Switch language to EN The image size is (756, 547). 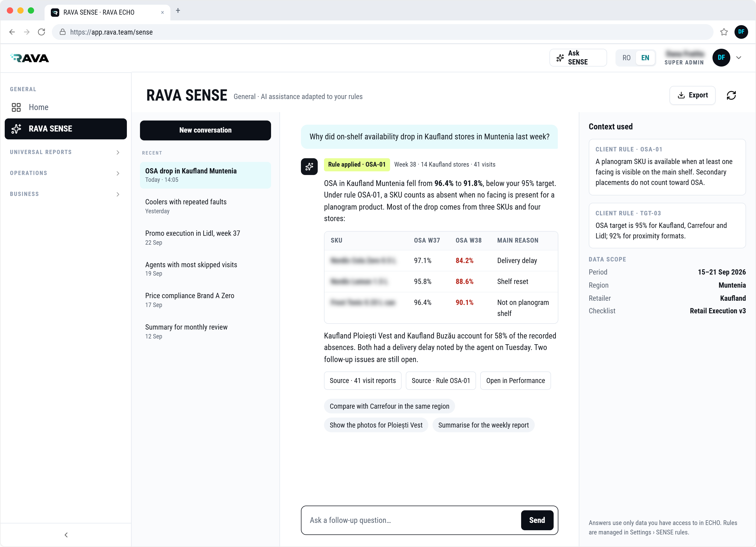coord(645,58)
